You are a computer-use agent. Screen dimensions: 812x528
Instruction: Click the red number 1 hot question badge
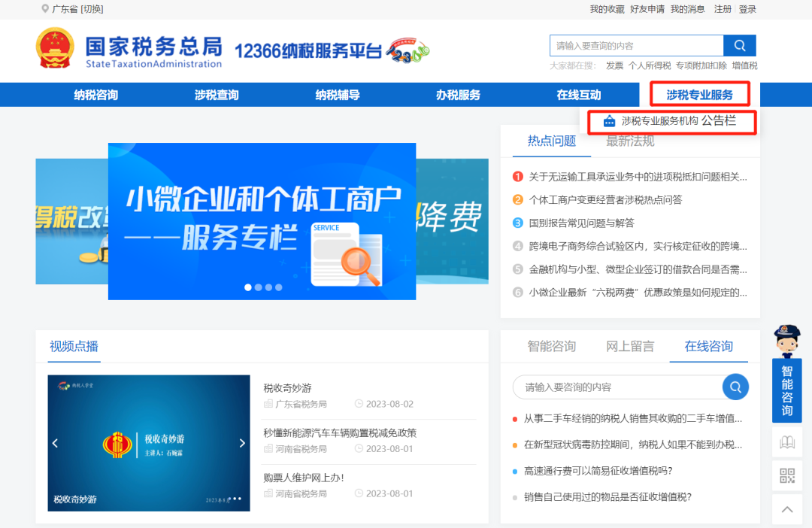click(517, 177)
